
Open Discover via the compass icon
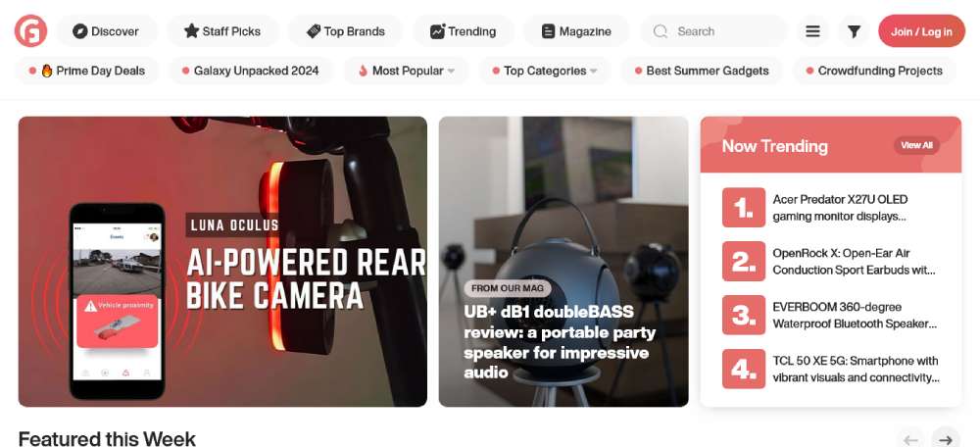80,31
